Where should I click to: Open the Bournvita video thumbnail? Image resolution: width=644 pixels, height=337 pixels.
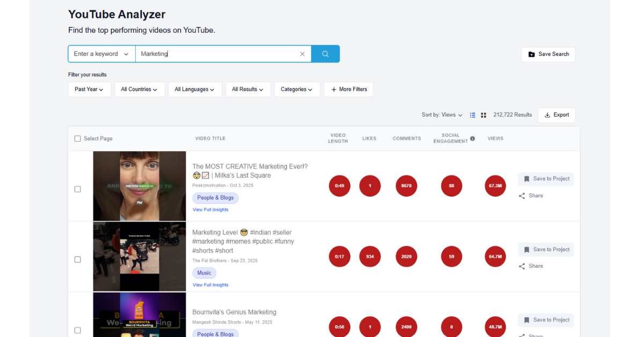pyautogui.click(x=140, y=314)
